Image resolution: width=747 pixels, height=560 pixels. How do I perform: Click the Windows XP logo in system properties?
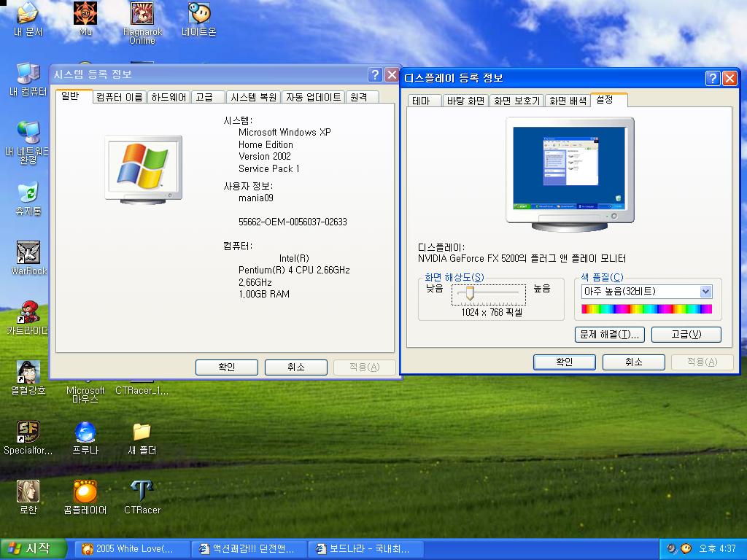pyautogui.click(x=143, y=169)
